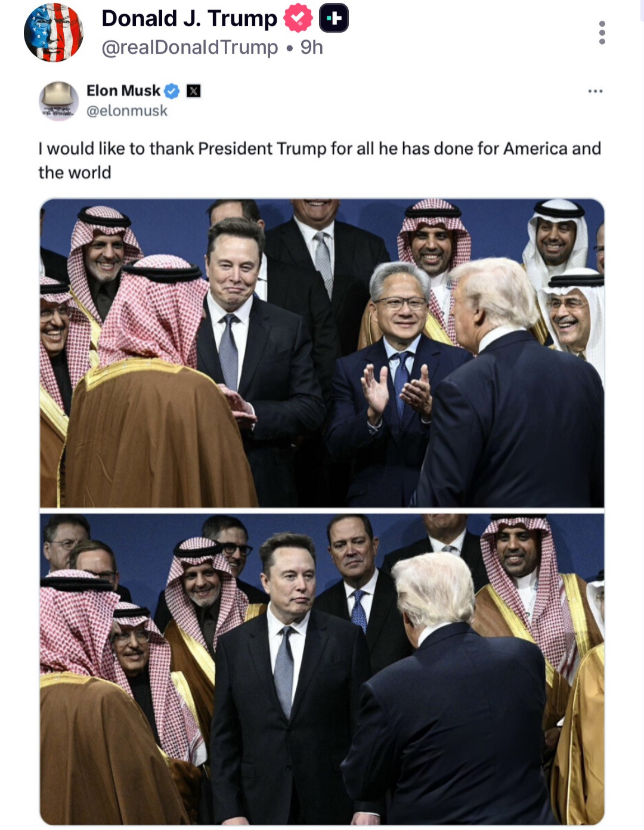The image size is (644, 830).
Task: Open the flag-painted profile avatar of the poster
Action: pos(54,32)
